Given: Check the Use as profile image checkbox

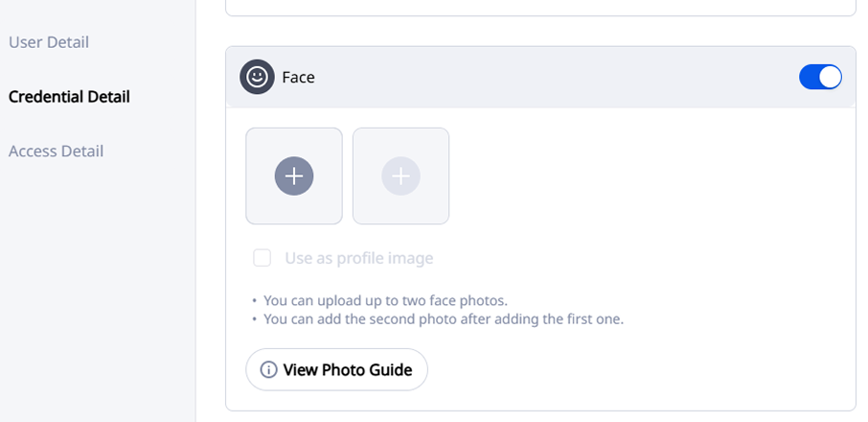Looking at the screenshot, I should 262,258.
